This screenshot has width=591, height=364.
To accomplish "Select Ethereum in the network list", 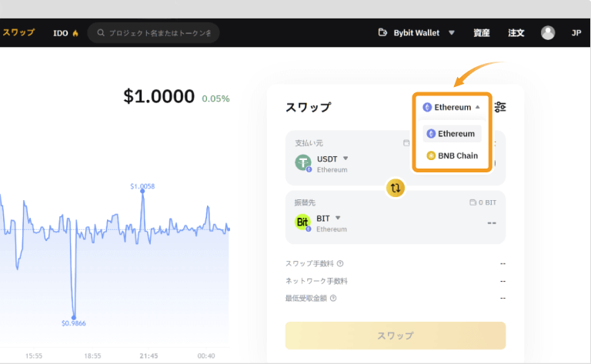I will [452, 134].
